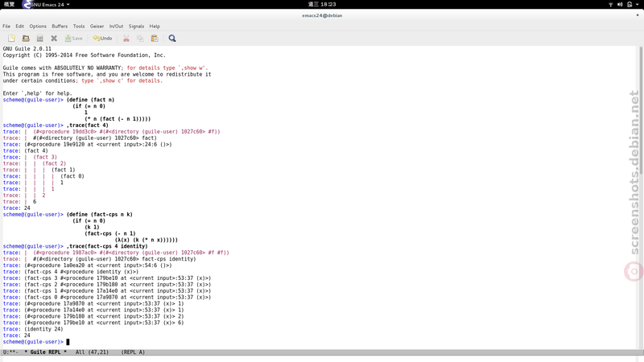Click the trace line starting '(fact-cps 4 #<procedure identity'
The height and width of the screenshot is (362, 644).
point(81,272)
